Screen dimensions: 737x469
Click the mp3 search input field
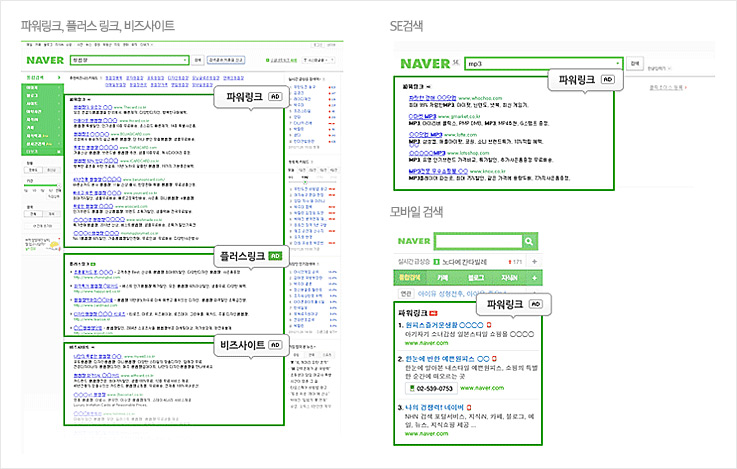(x=543, y=63)
